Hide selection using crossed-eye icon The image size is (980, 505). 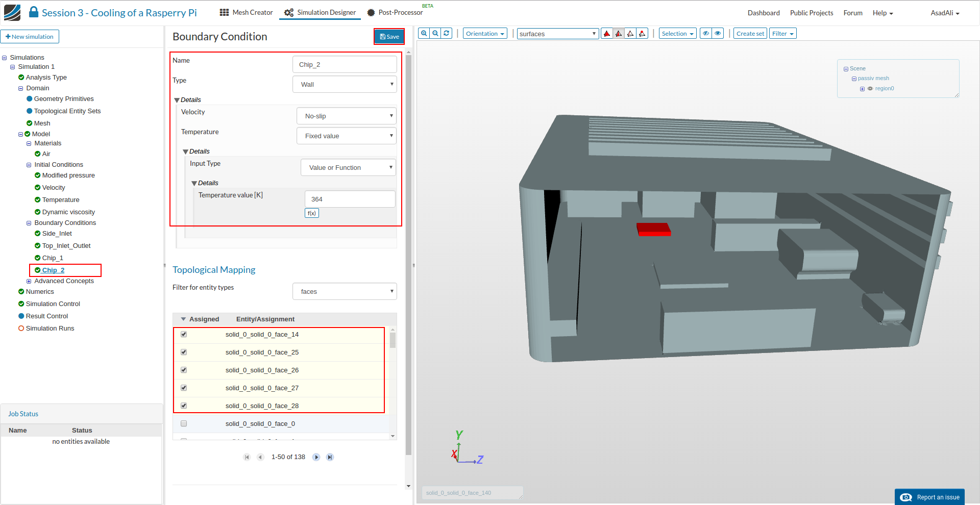(706, 34)
